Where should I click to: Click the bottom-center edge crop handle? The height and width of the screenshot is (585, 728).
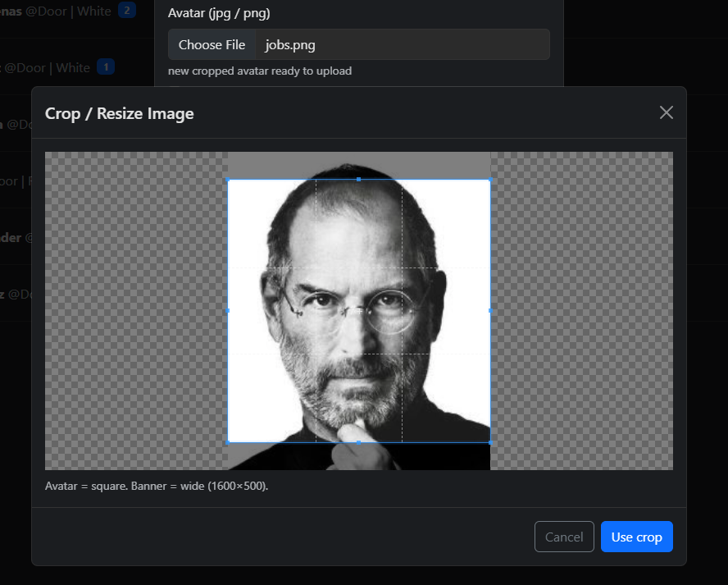click(359, 442)
